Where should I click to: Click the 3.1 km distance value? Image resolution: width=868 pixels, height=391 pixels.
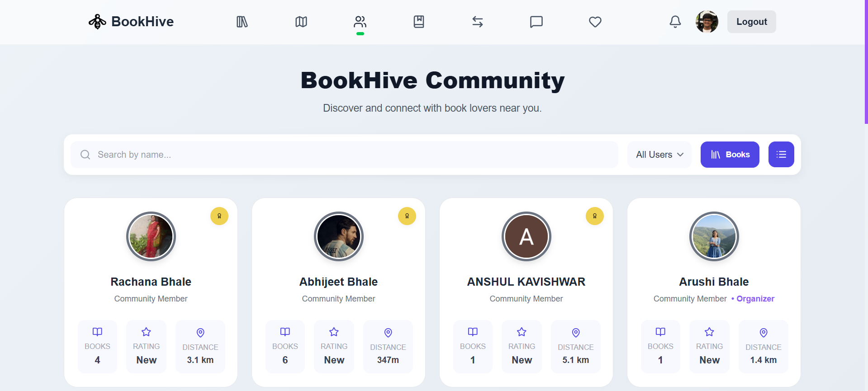[x=200, y=360]
